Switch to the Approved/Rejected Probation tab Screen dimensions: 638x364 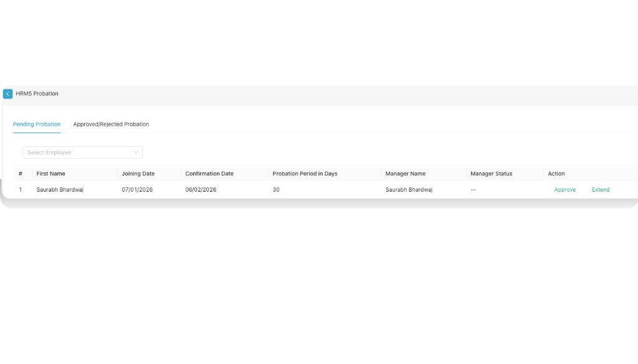tap(111, 124)
